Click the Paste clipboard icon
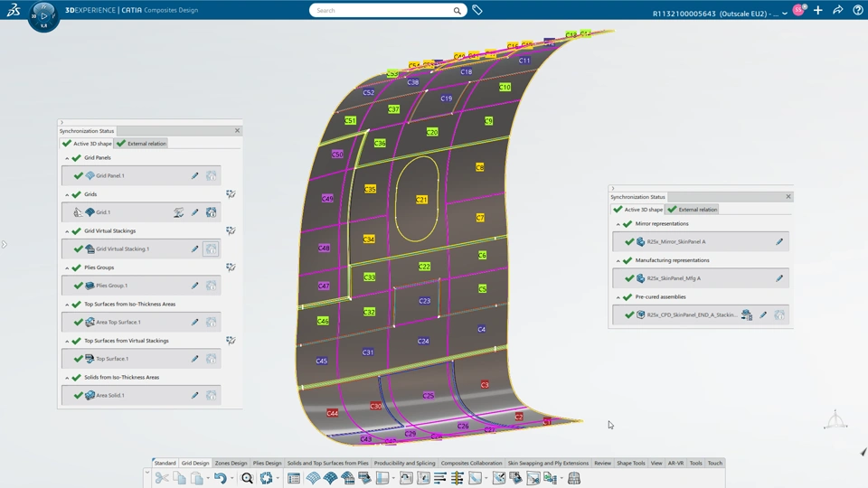868x488 pixels. pos(196,478)
